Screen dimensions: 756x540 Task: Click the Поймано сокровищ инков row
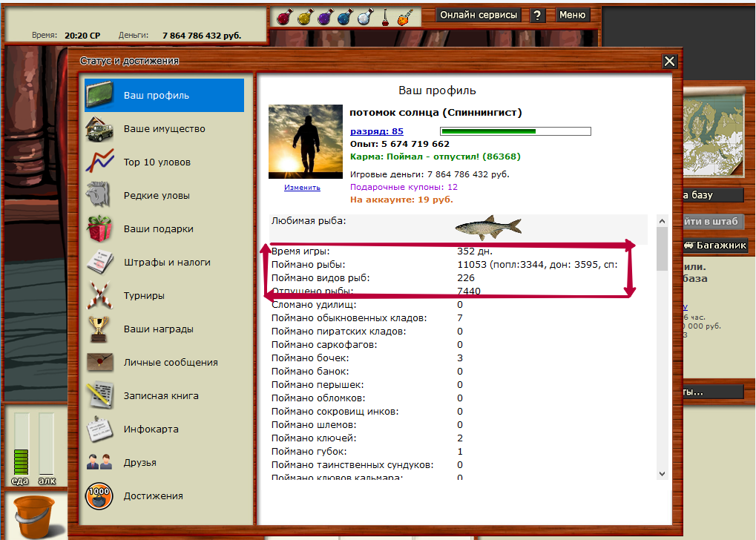point(459,412)
